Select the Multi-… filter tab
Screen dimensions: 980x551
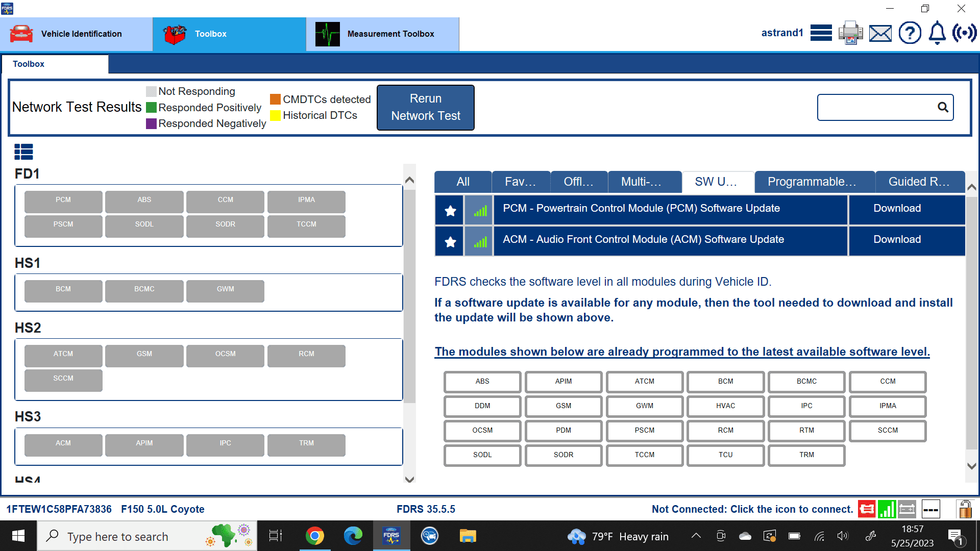click(645, 182)
